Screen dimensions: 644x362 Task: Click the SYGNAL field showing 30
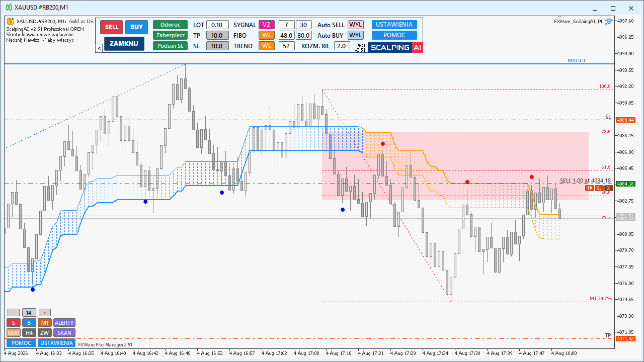pyautogui.click(x=304, y=25)
